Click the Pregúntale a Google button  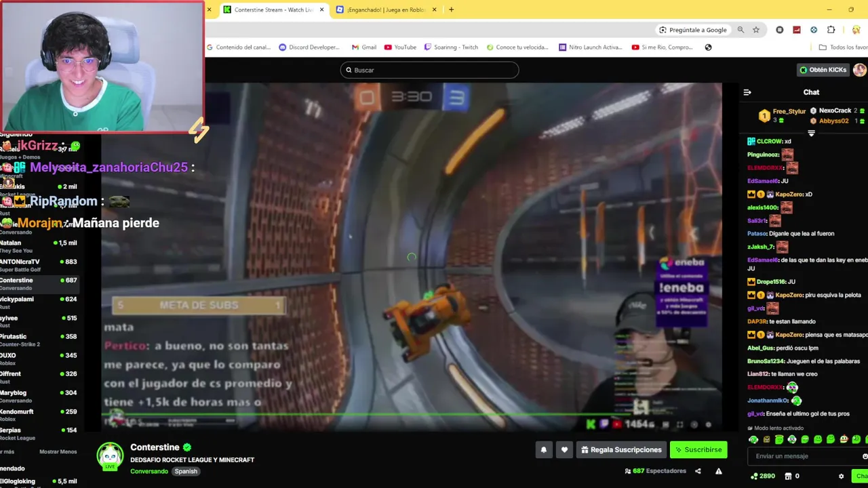point(692,30)
